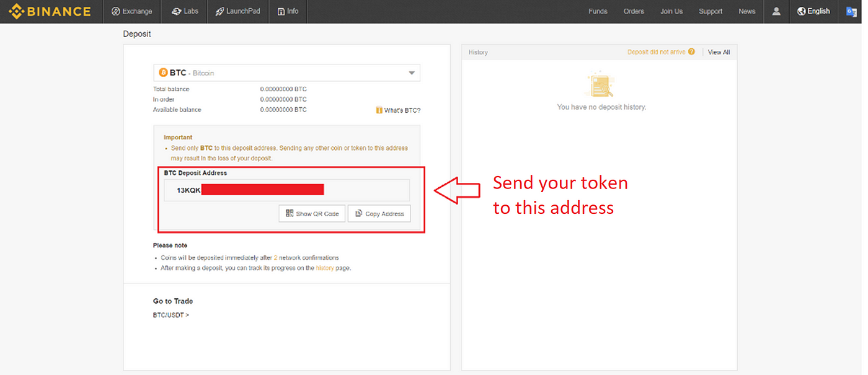Click the yellow book icon by What's BTC
The height and width of the screenshot is (375, 868).
(379, 110)
